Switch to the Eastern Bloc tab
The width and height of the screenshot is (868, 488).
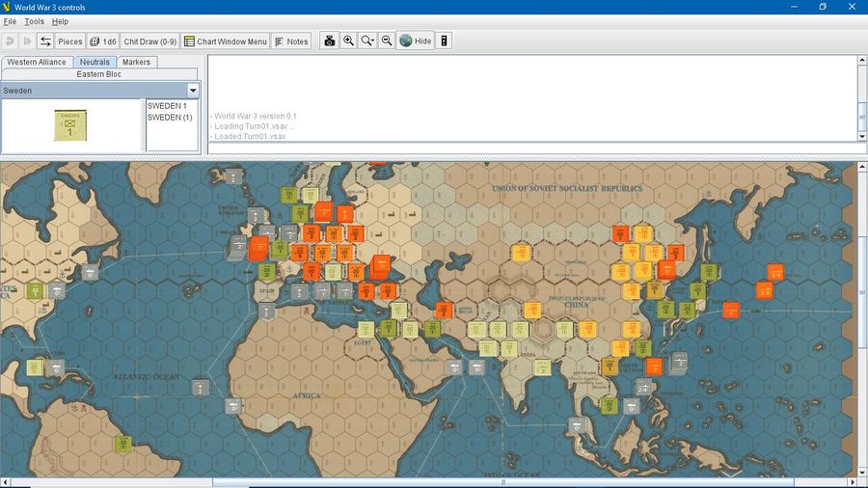click(99, 74)
